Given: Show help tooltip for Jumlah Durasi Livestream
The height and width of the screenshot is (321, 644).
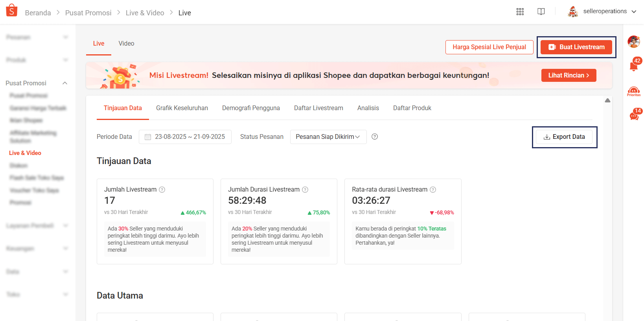Looking at the screenshot, I should point(305,190).
